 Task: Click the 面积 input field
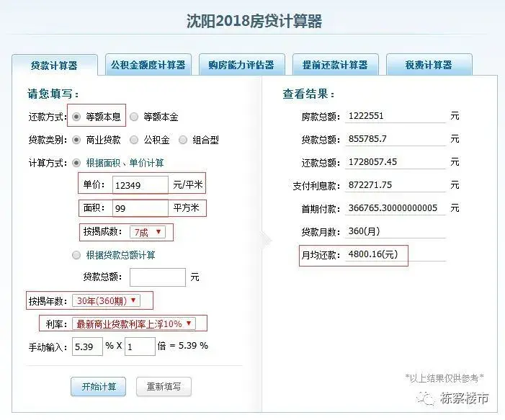point(140,208)
